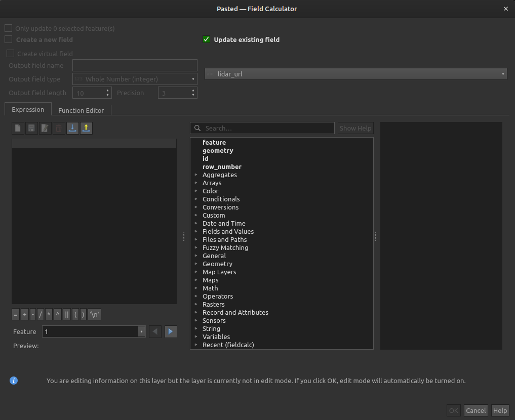
Task: Enable the Create a new field checkbox
Action: 8,39
